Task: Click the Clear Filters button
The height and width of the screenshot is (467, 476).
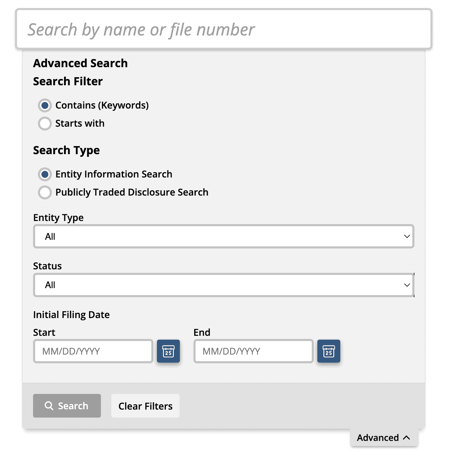Action: (x=145, y=406)
